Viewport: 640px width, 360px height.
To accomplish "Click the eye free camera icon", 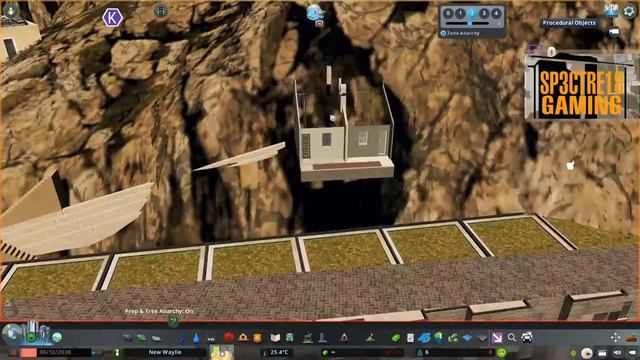I will [x=617, y=353].
